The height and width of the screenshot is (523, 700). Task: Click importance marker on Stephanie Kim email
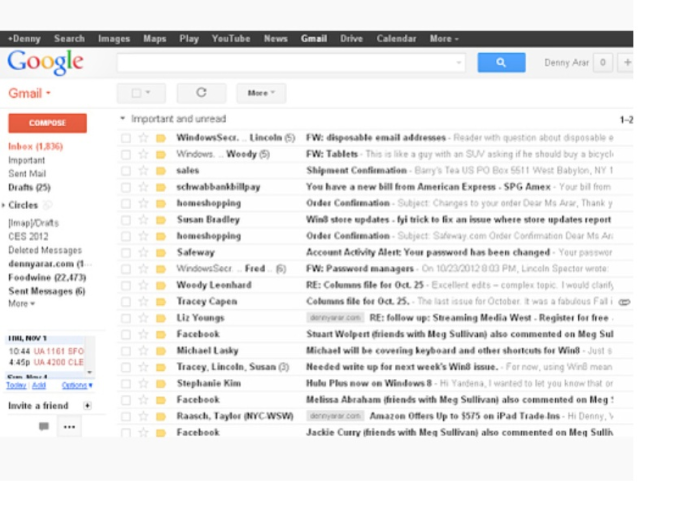pyautogui.click(x=161, y=384)
